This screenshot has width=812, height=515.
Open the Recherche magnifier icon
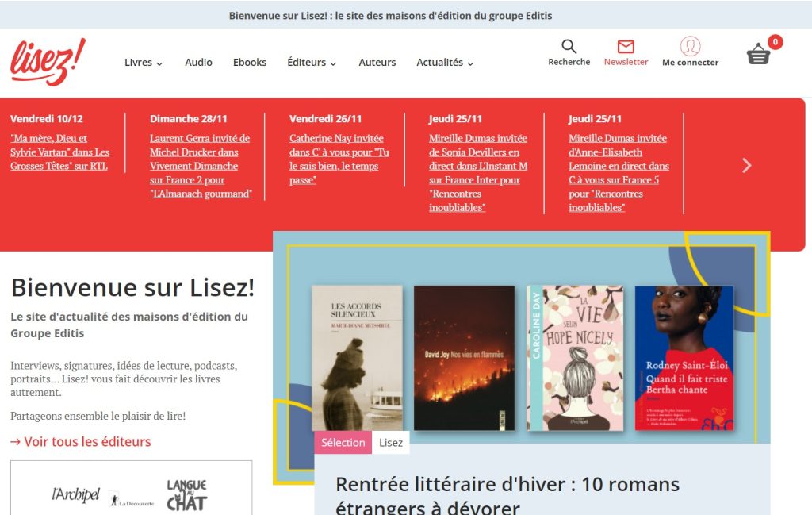pos(569,47)
